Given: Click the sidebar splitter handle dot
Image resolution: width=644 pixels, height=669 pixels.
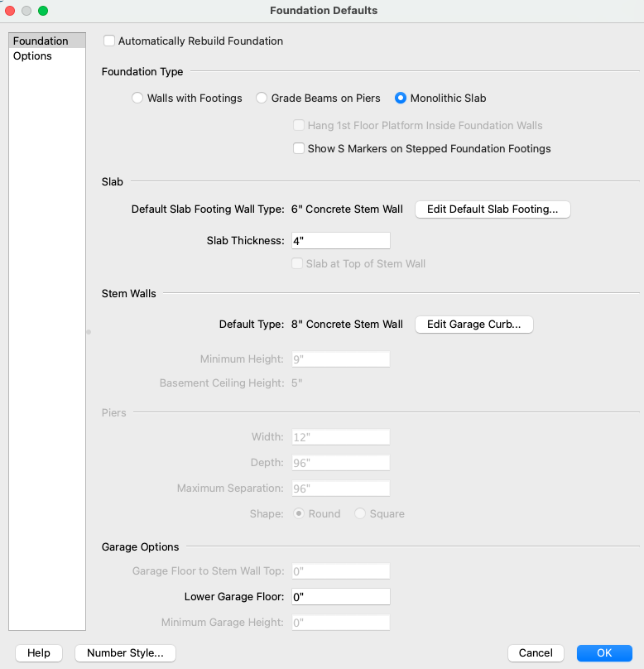Looking at the screenshot, I should click(x=89, y=332).
